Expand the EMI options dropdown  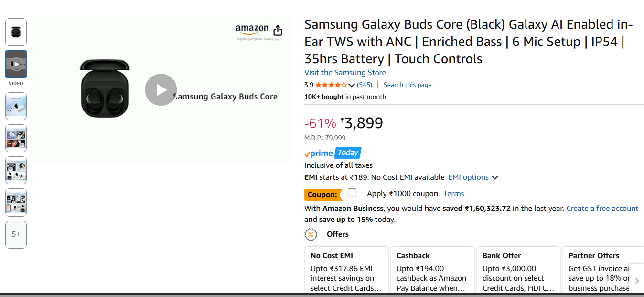pyautogui.click(x=473, y=177)
